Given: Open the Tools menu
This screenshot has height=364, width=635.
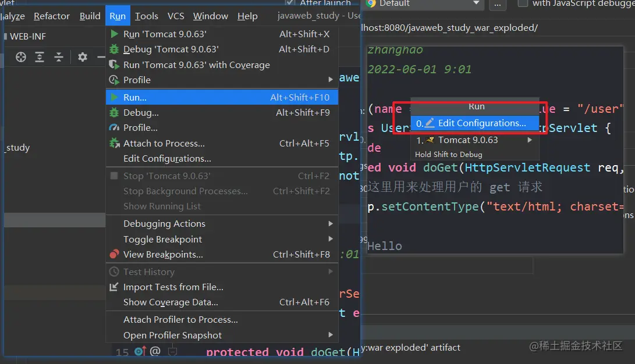Looking at the screenshot, I should coord(146,16).
